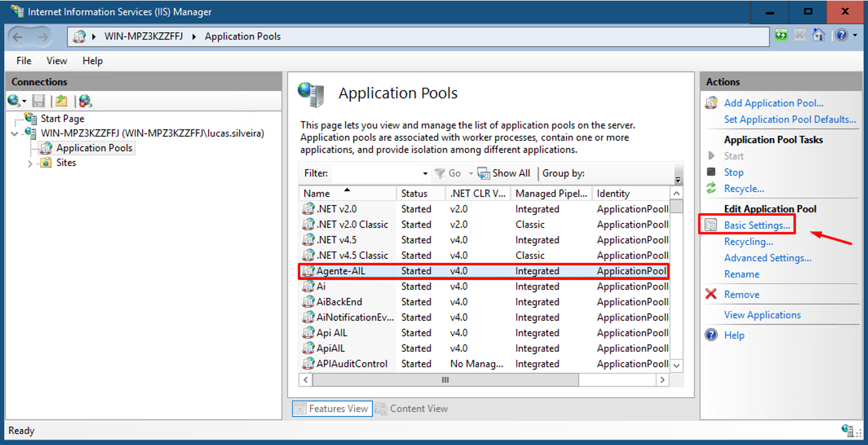Image resolution: width=868 pixels, height=445 pixels.
Task: Switch to the Content View tab
Action: point(412,408)
